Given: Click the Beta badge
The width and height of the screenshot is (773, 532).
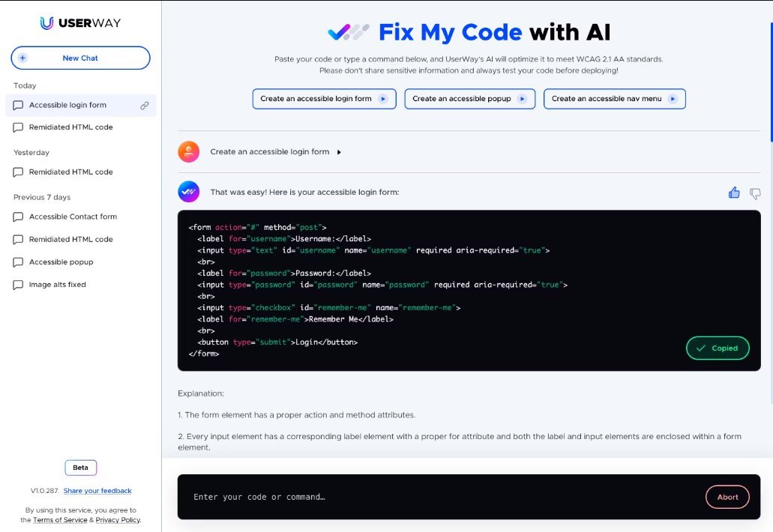Looking at the screenshot, I should [x=81, y=468].
